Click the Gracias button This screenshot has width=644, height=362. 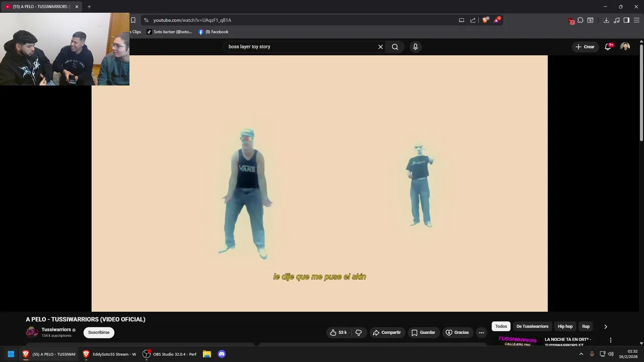click(x=457, y=332)
